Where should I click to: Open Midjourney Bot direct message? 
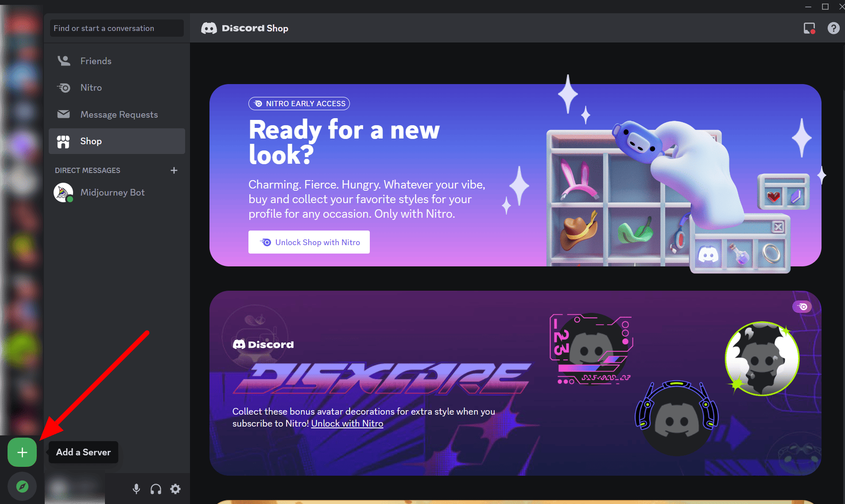(117, 192)
